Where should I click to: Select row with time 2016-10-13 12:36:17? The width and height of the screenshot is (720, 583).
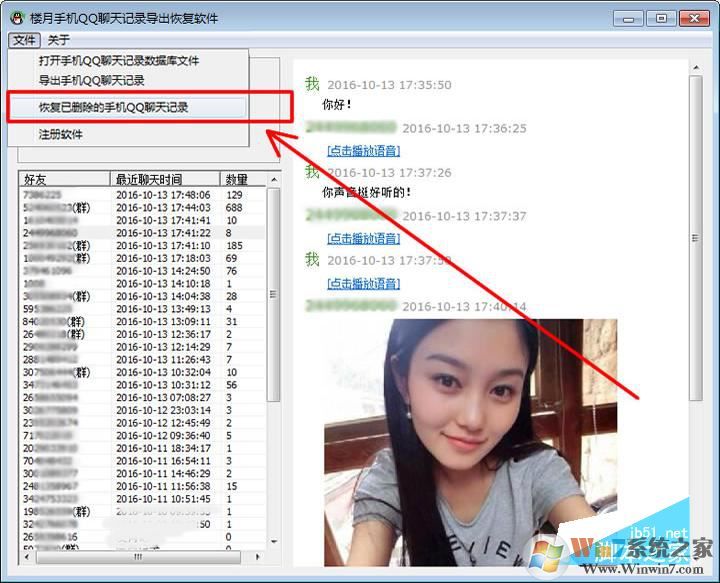[142, 334]
